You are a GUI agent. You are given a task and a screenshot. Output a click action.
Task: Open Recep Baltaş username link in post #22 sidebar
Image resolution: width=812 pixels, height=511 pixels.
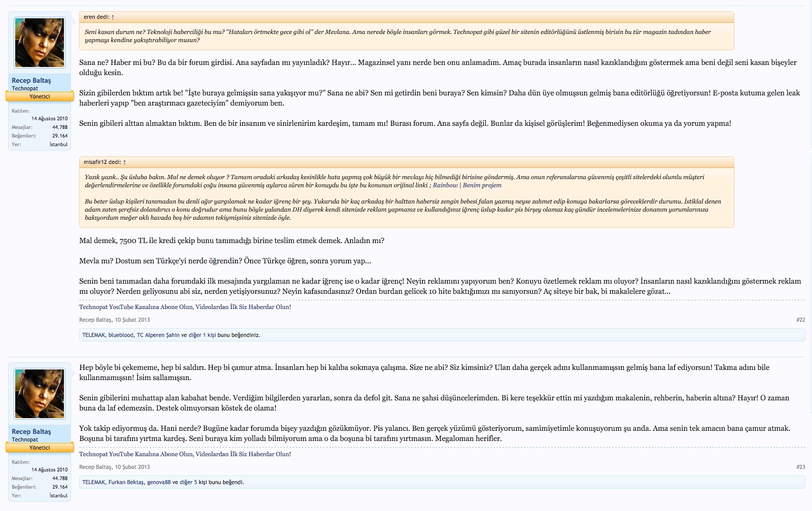click(x=31, y=80)
